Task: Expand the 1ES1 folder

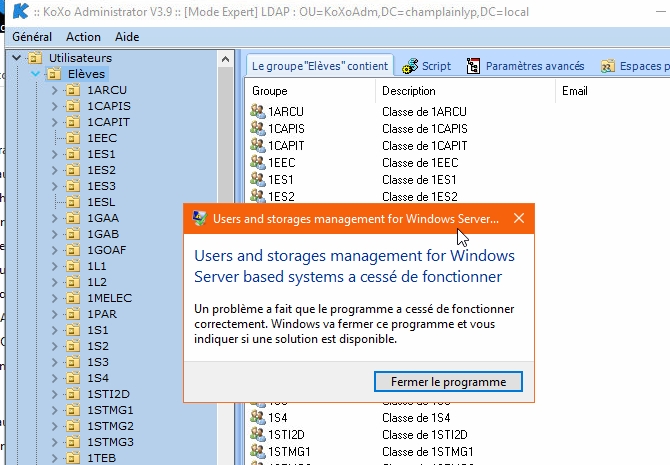Action: 54,154
